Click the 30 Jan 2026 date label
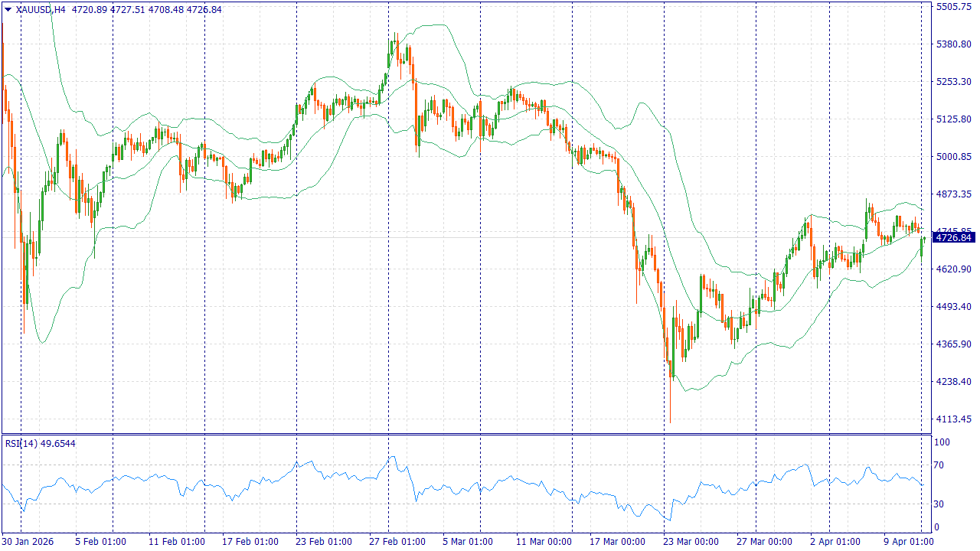 click(28, 541)
